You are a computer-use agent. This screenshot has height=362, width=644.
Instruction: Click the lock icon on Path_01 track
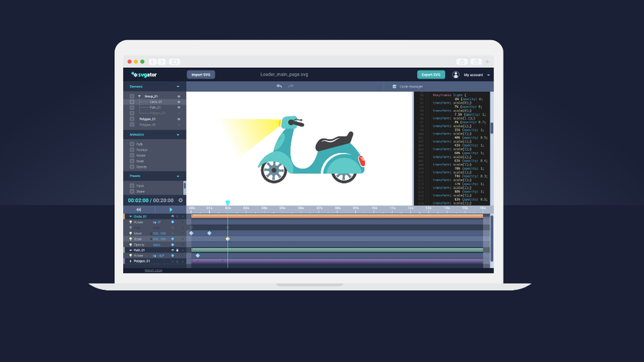(x=177, y=250)
